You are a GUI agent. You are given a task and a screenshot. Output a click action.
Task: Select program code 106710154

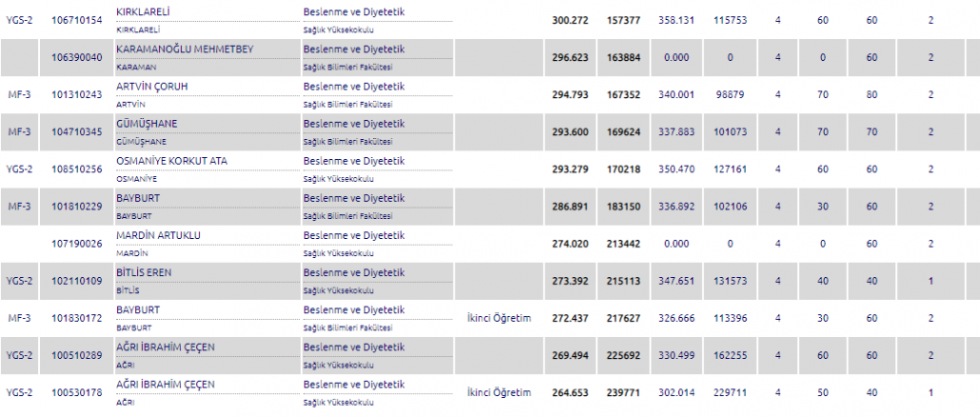[77, 19]
